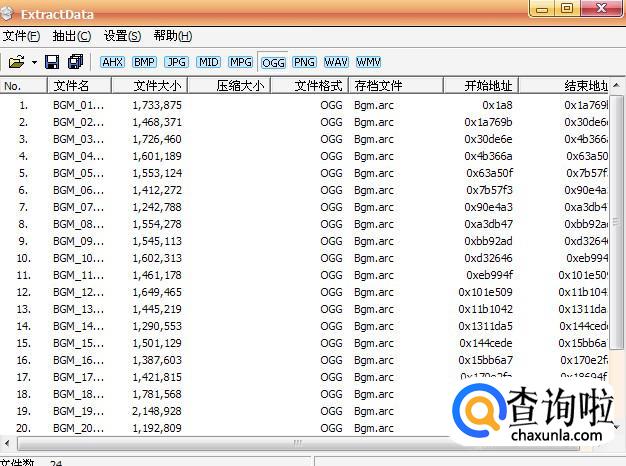
Task: Click the WAV format filter icon
Action: [x=336, y=62]
